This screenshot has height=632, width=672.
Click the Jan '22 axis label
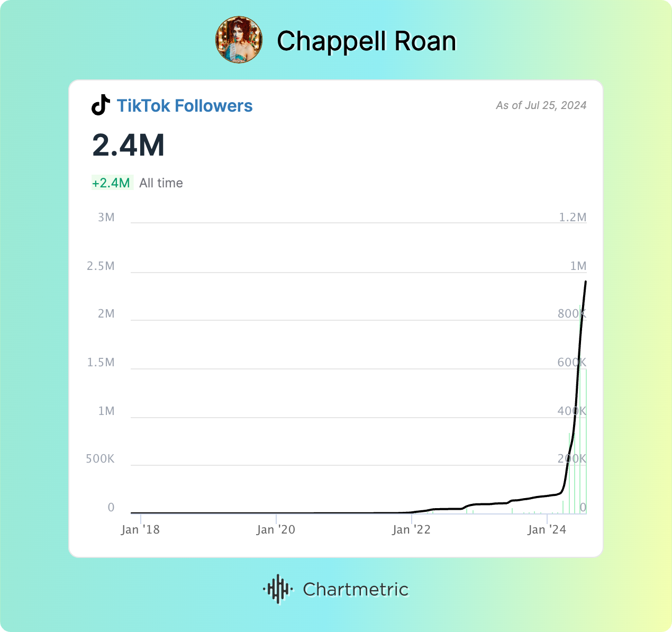click(411, 530)
